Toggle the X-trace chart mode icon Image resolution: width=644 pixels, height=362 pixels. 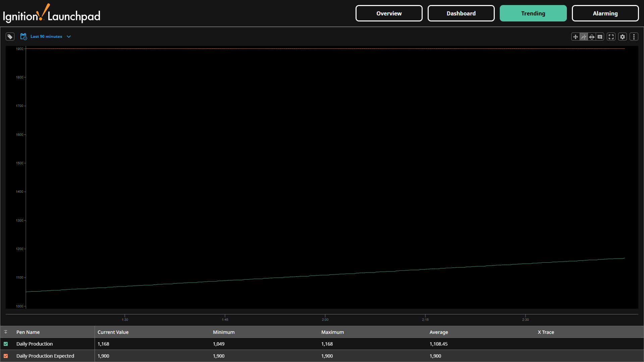(584, 37)
